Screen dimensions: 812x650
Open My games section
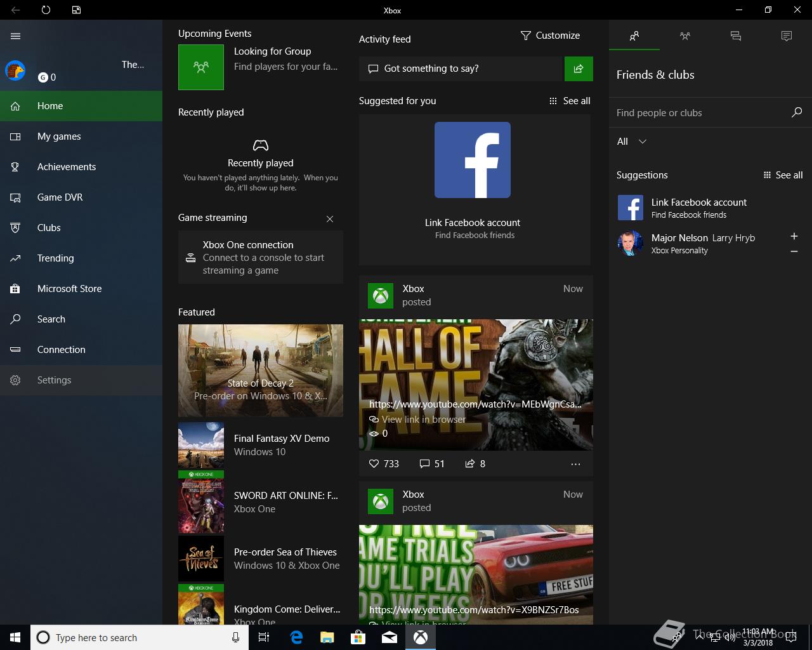(x=81, y=136)
